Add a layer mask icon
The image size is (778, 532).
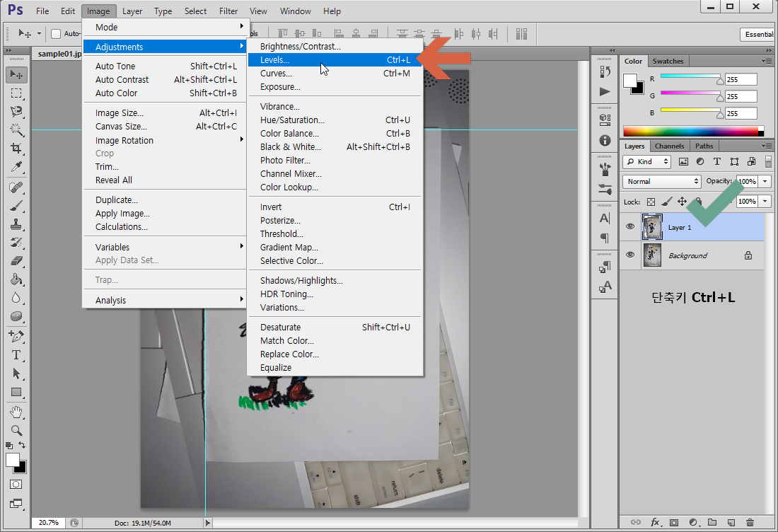[x=674, y=522]
